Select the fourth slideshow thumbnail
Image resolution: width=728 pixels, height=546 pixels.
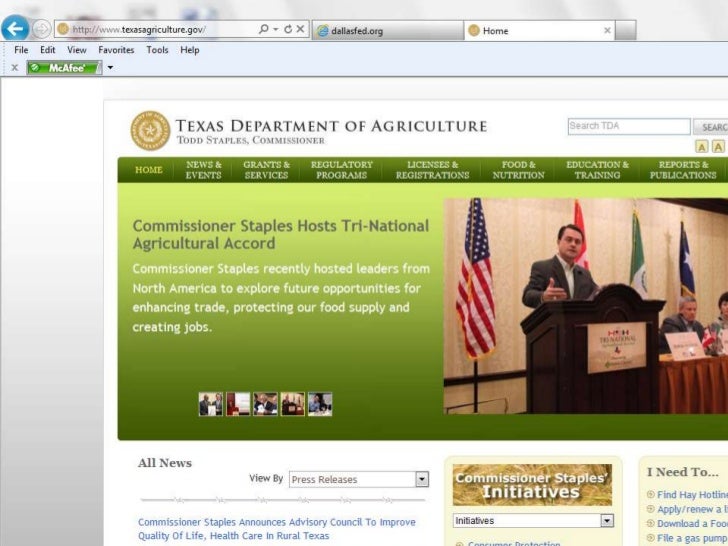[292, 404]
